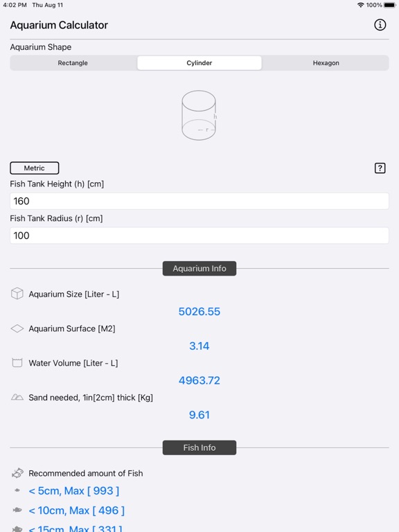This screenshot has width=399, height=532.
Task: Tap the water volume value 4963.72
Action: pyautogui.click(x=199, y=380)
